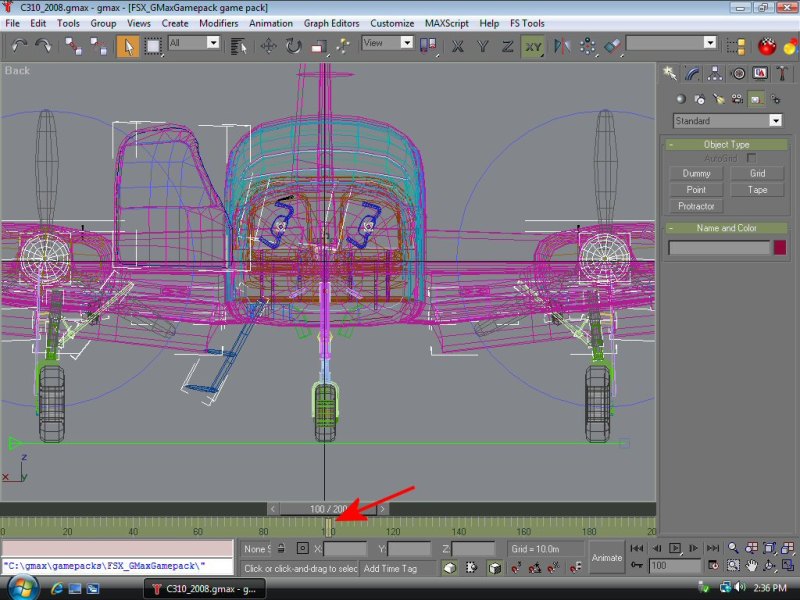The width and height of the screenshot is (800, 600).
Task: Open the MAXScript menu
Action: tap(446, 23)
